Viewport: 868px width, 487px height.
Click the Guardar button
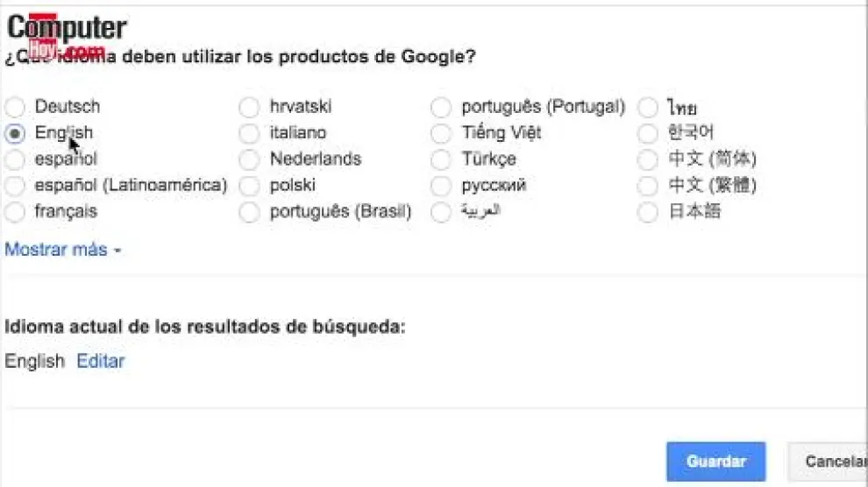click(715, 462)
